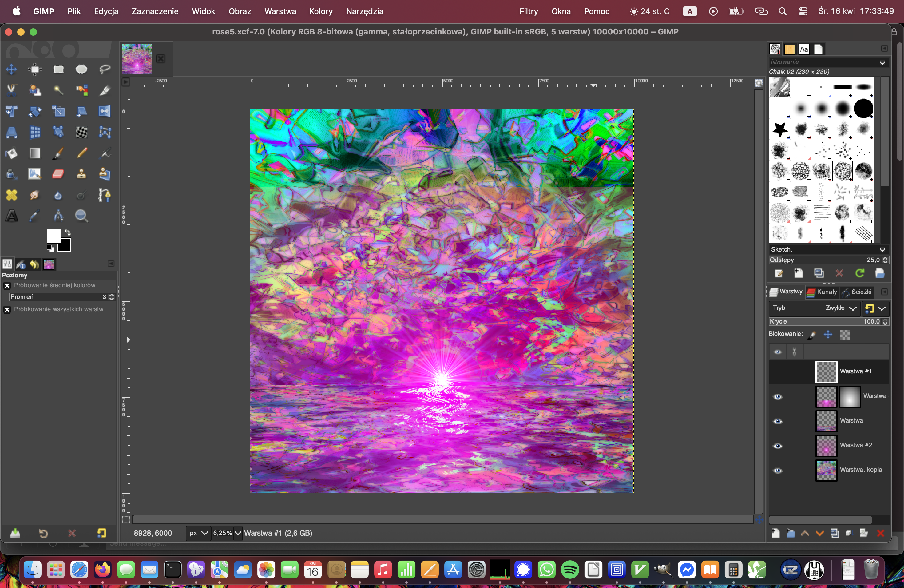Switch to the Kanały tab
This screenshot has height=588, width=904.
[x=822, y=292]
